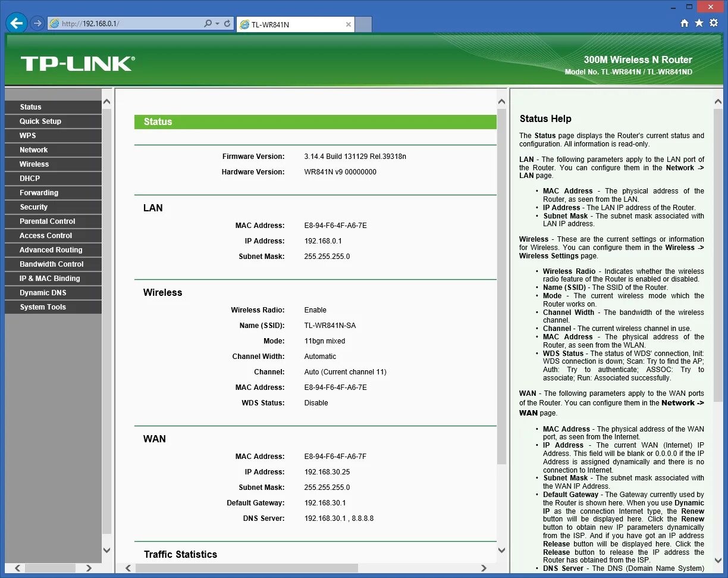728x578 pixels.
Task: Select Forwarding in sidebar
Action: (x=53, y=193)
